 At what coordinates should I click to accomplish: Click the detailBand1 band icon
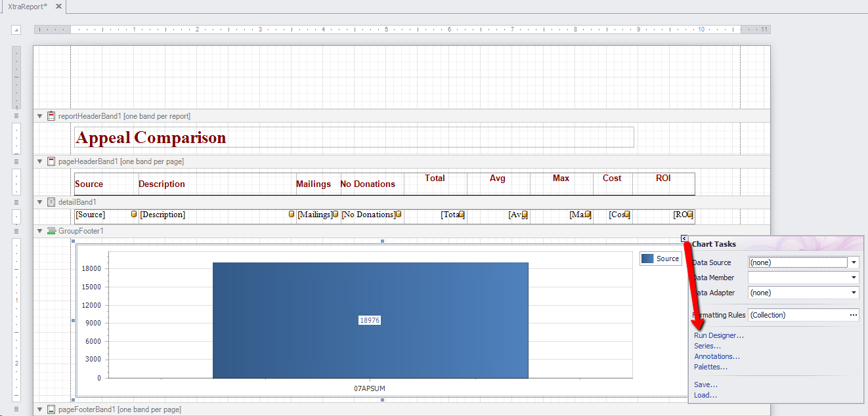pyautogui.click(x=51, y=202)
